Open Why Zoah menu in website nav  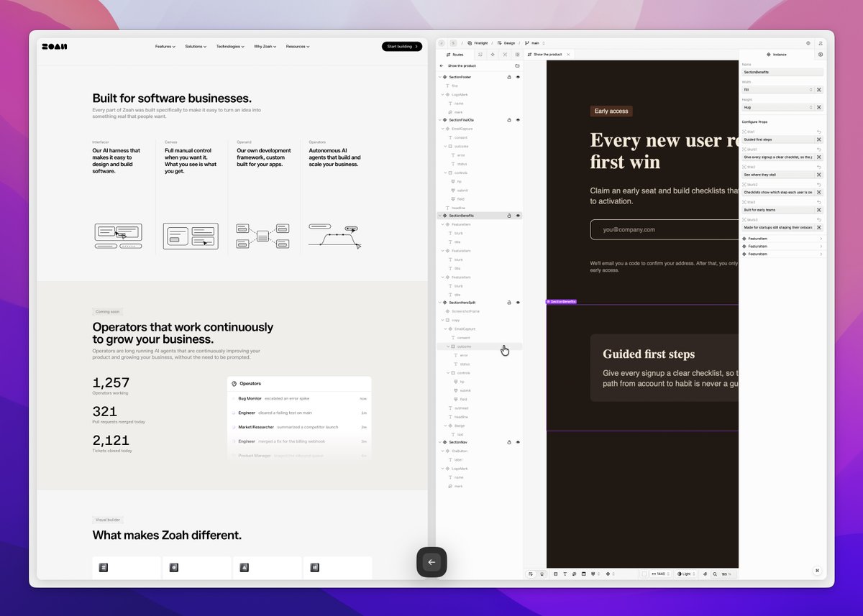pos(265,47)
